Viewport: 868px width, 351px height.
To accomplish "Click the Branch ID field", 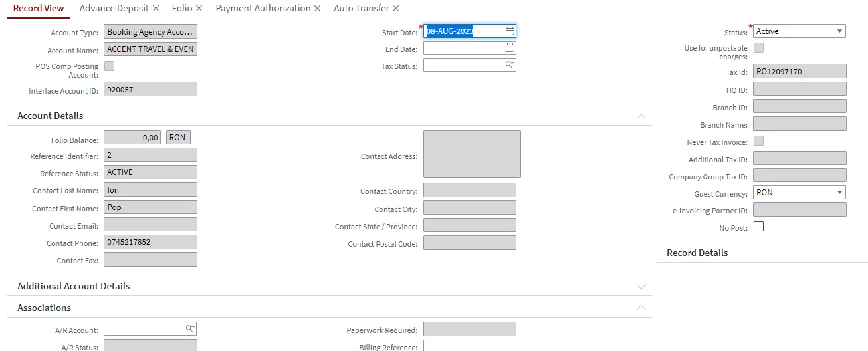I will pyautogui.click(x=800, y=106).
